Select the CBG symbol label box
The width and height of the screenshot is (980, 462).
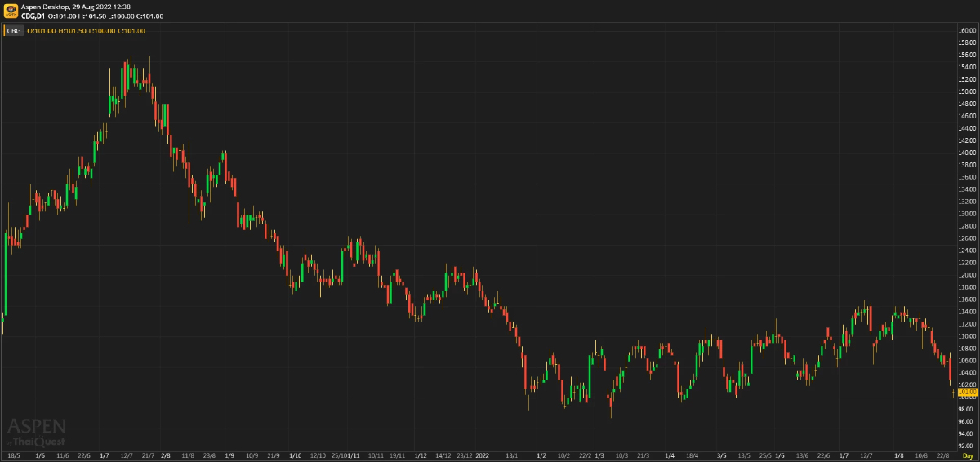[14, 31]
